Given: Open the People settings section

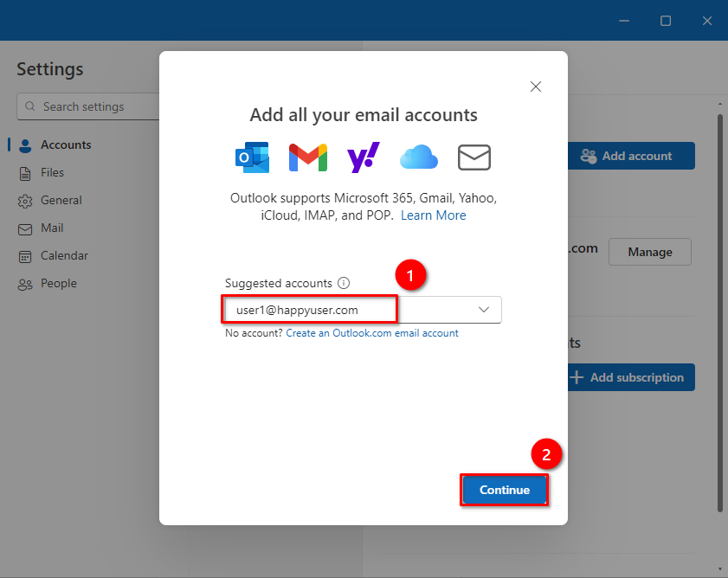Looking at the screenshot, I should point(59,284).
